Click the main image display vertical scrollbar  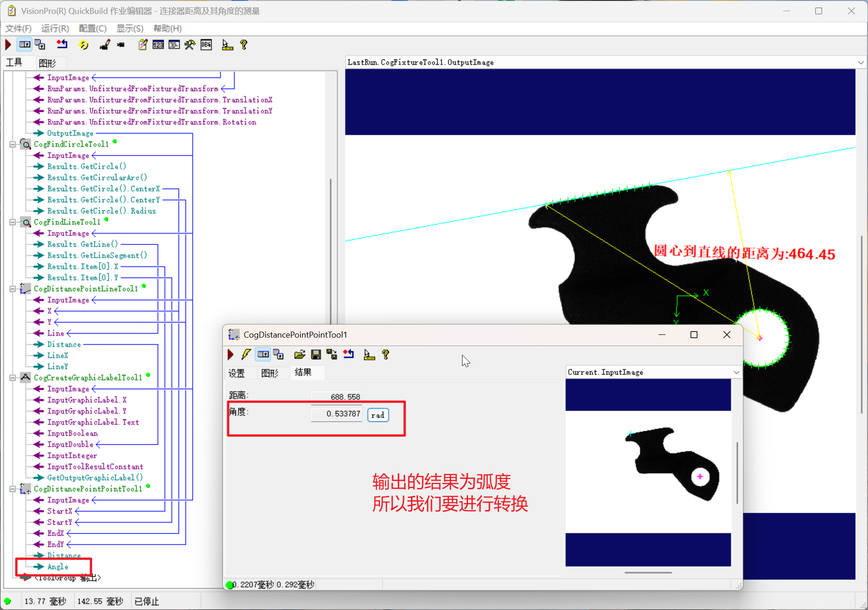(x=862, y=324)
